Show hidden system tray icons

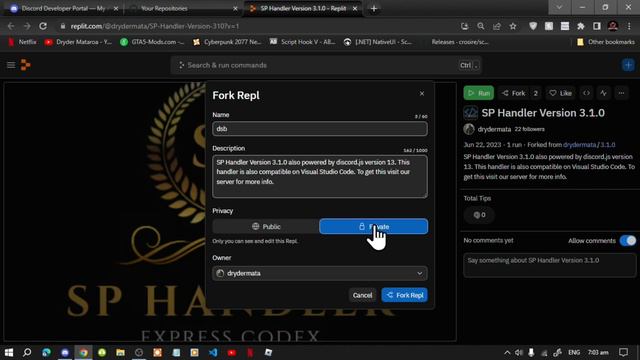click(507, 353)
